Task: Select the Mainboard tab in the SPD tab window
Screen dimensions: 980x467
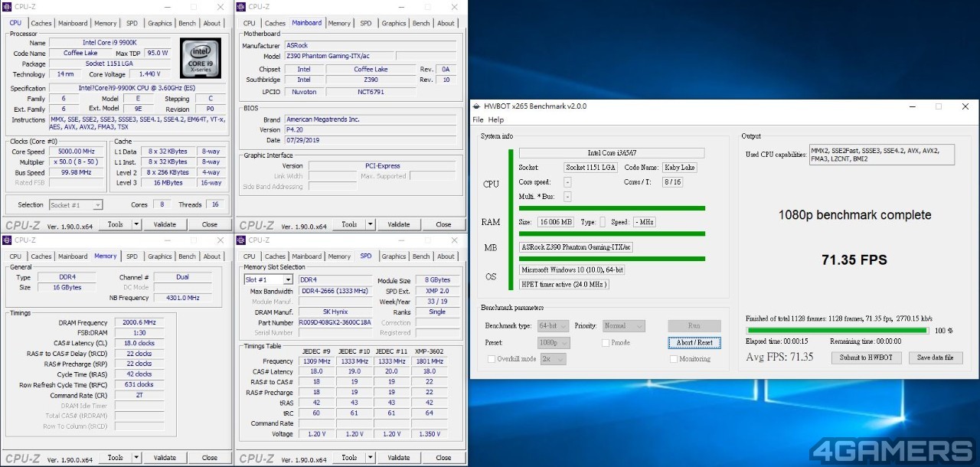Action: [307, 256]
